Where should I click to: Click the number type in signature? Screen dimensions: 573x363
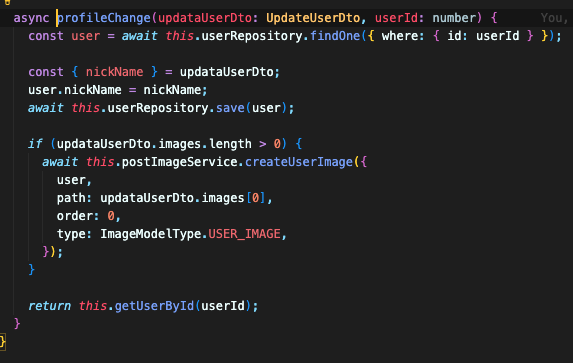coord(454,18)
